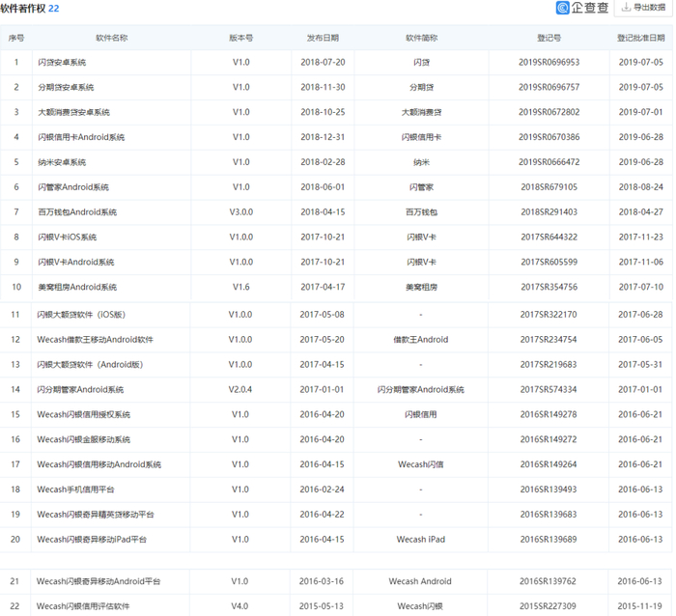Click registration number 2019SR0666472
Viewport: 676px width, 616px height.
tap(549, 162)
